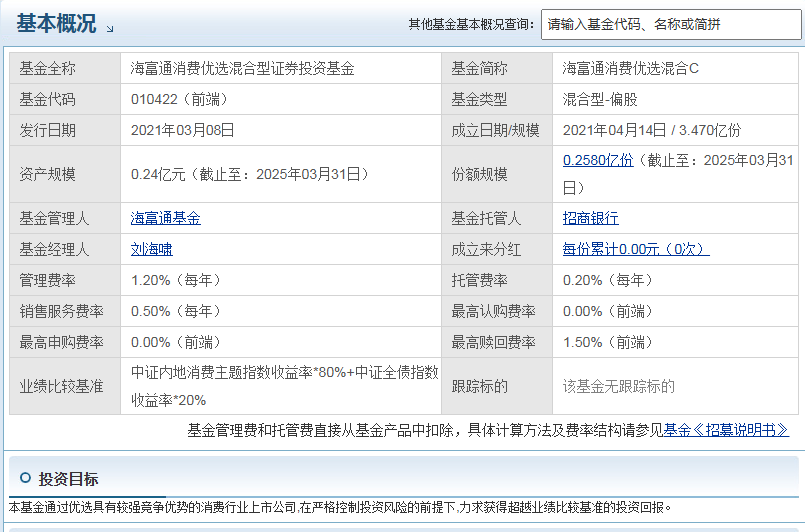Select max redemption fee 1.50%（前端）
805x532 pixels.
(609, 342)
